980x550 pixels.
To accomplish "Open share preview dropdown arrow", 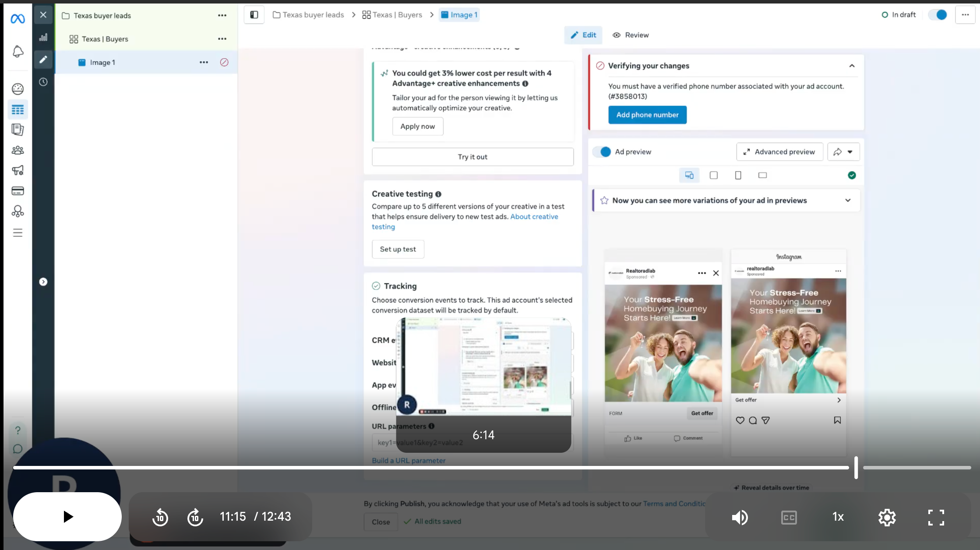I will [x=850, y=152].
